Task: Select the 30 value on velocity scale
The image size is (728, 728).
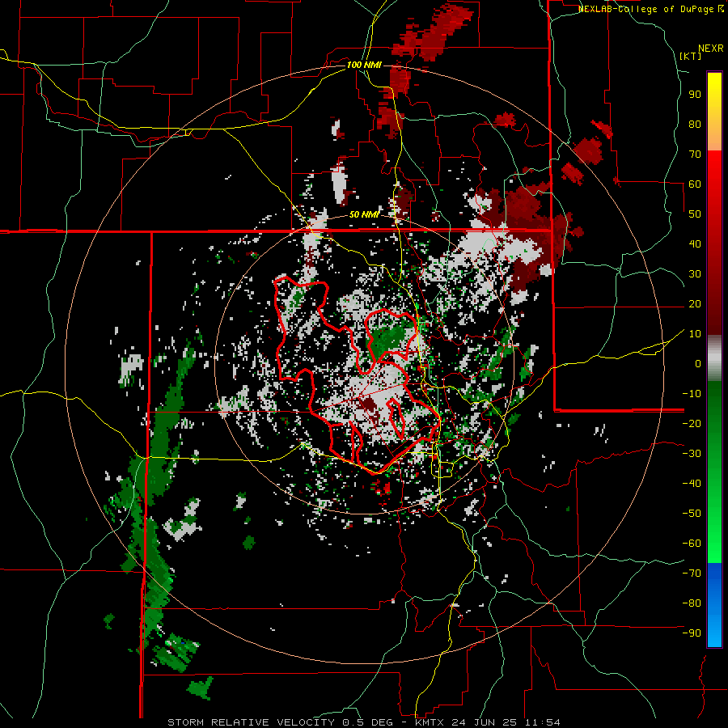Action: (695, 274)
